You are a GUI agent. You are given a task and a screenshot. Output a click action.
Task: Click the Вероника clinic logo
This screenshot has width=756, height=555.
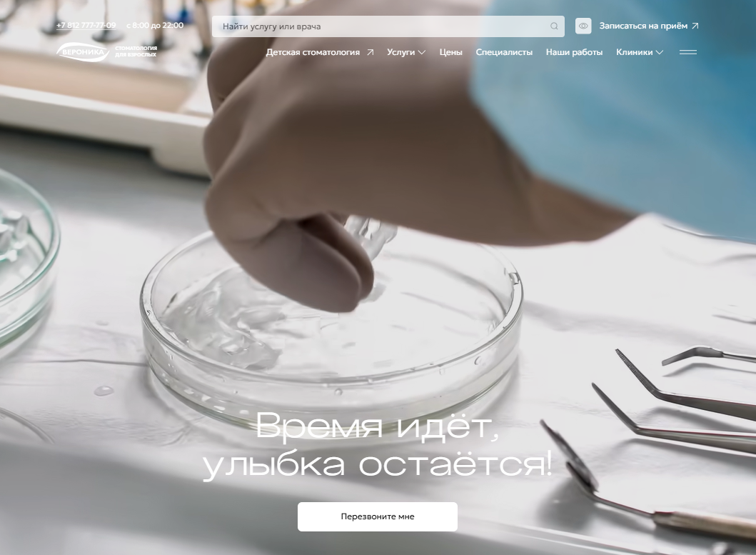[106, 51]
